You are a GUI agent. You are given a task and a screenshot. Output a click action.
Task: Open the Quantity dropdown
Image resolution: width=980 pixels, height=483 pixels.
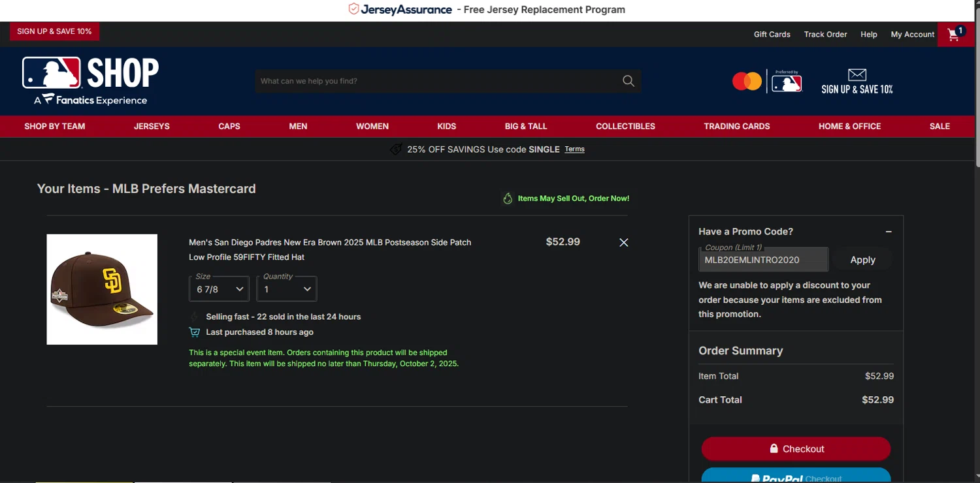click(x=287, y=288)
